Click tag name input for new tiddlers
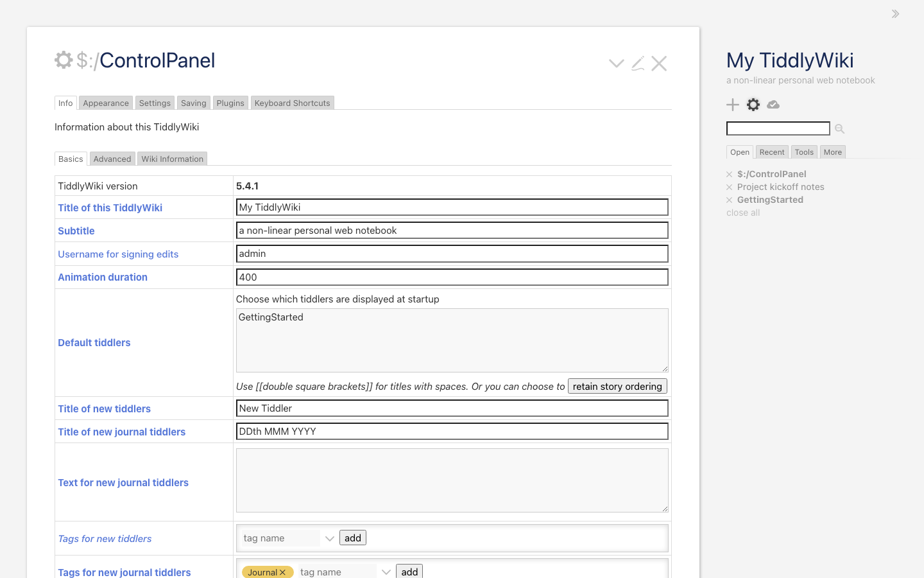 coord(280,538)
